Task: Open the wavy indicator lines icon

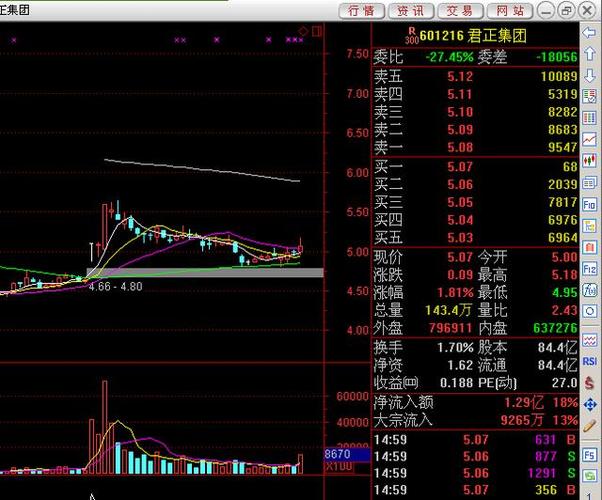Action: coord(589,340)
